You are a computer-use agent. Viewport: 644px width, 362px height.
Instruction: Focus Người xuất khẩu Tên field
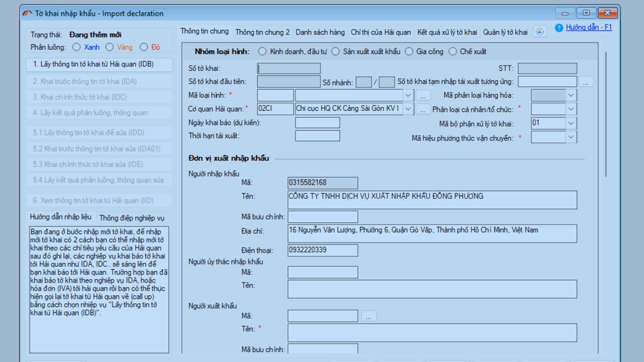coord(432,333)
